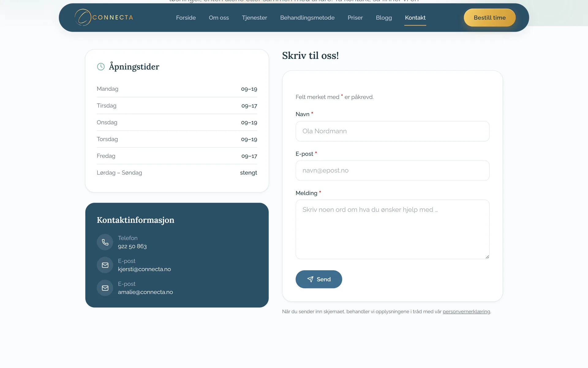Click the stengt value

[248, 173]
